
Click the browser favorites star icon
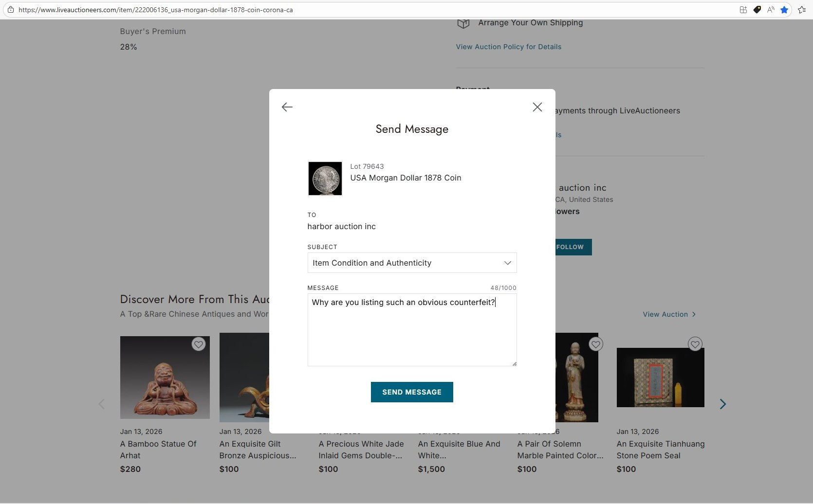pyautogui.click(x=784, y=10)
